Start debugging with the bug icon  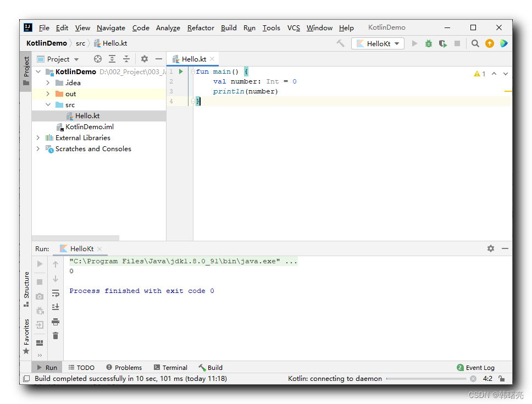click(429, 43)
